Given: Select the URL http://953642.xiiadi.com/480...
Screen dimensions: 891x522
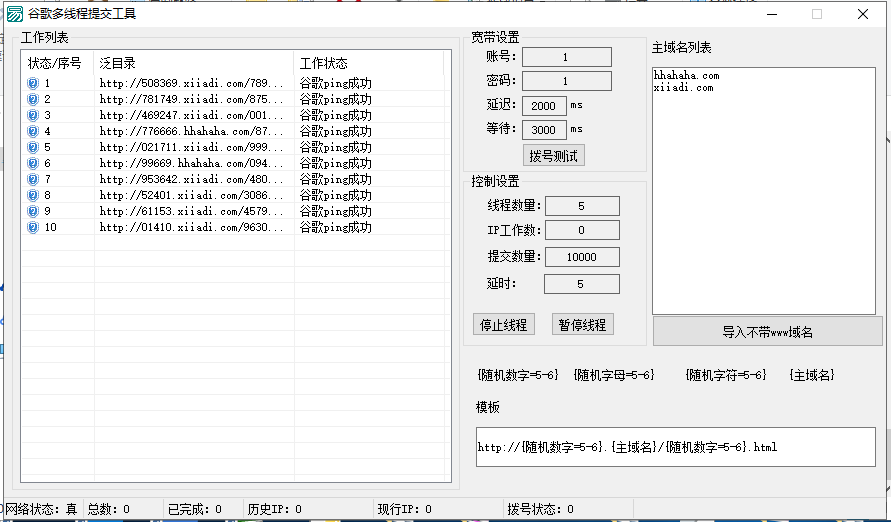Looking at the screenshot, I should 191,179.
